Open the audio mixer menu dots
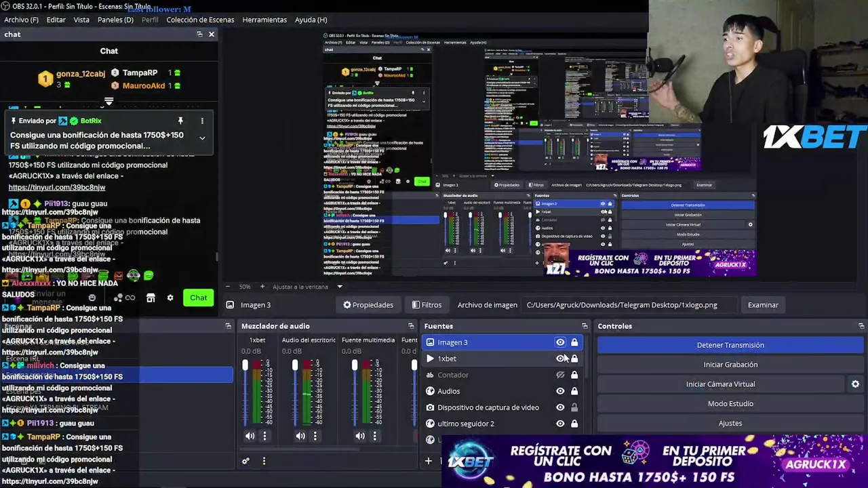 (264, 461)
